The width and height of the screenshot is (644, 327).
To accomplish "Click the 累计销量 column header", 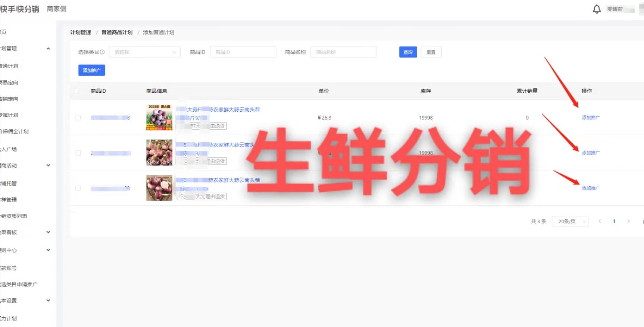I will 527,91.
